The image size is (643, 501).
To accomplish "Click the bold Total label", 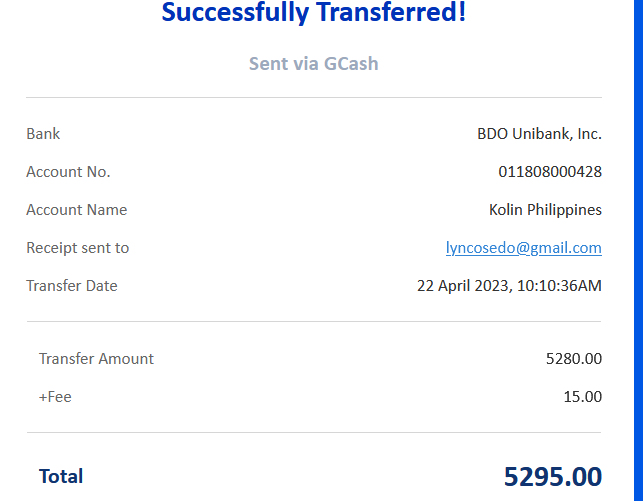I will click(61, 477).
